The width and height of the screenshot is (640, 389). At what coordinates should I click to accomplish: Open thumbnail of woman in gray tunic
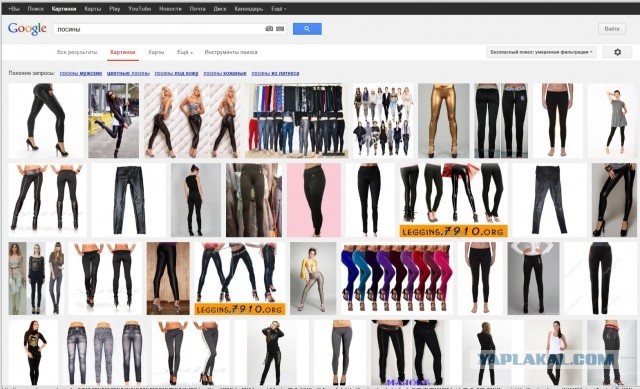[613, 120]
